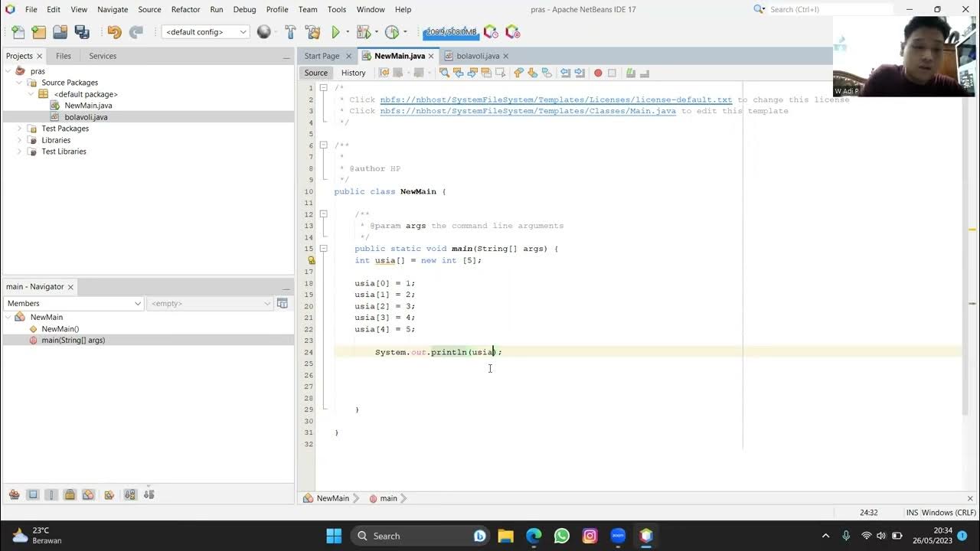Open the Refactor menu
This screenshot has width=980, height=551.
[185, 9]
